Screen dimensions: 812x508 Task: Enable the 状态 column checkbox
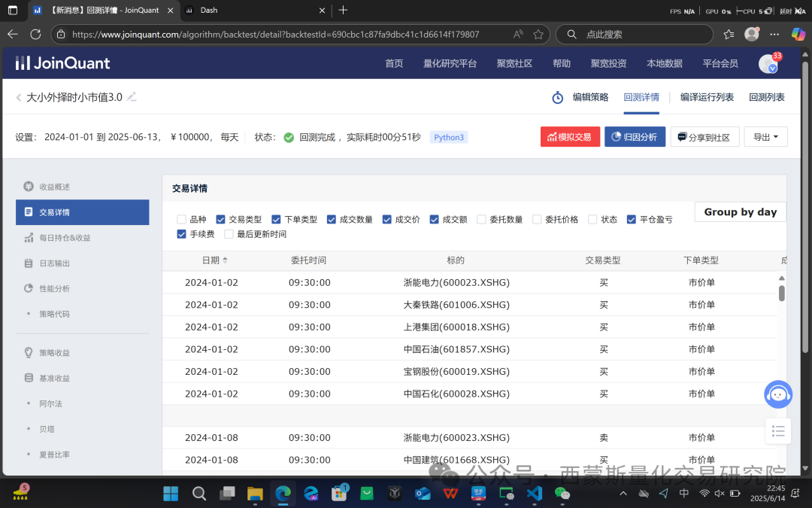click(x=592, y=219)
